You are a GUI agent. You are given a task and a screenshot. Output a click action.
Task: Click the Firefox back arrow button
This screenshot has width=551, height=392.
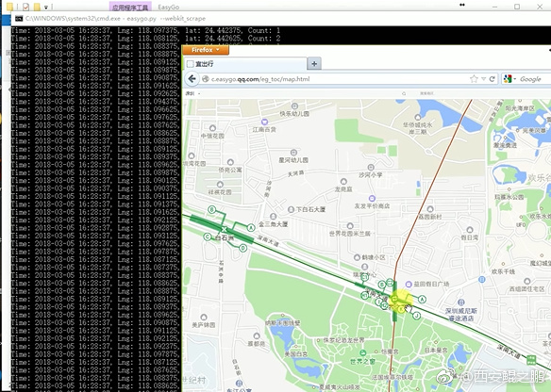(x=192, y=79)
